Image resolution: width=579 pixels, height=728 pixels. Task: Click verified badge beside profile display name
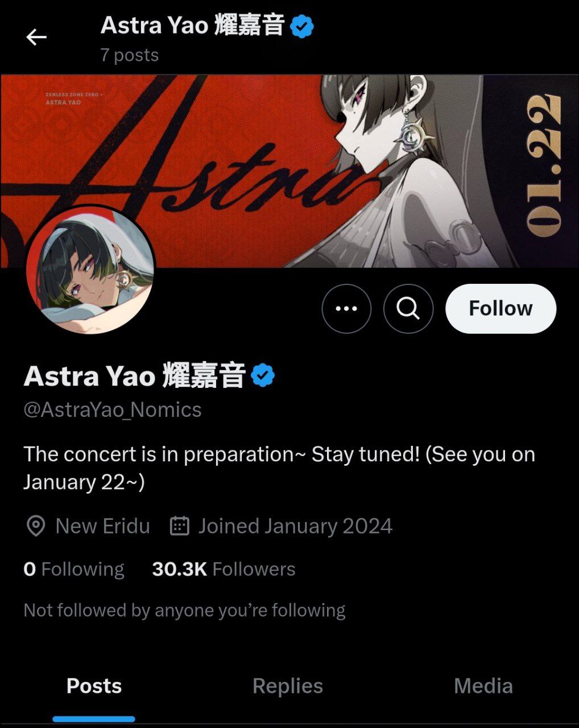pos(263,375)
